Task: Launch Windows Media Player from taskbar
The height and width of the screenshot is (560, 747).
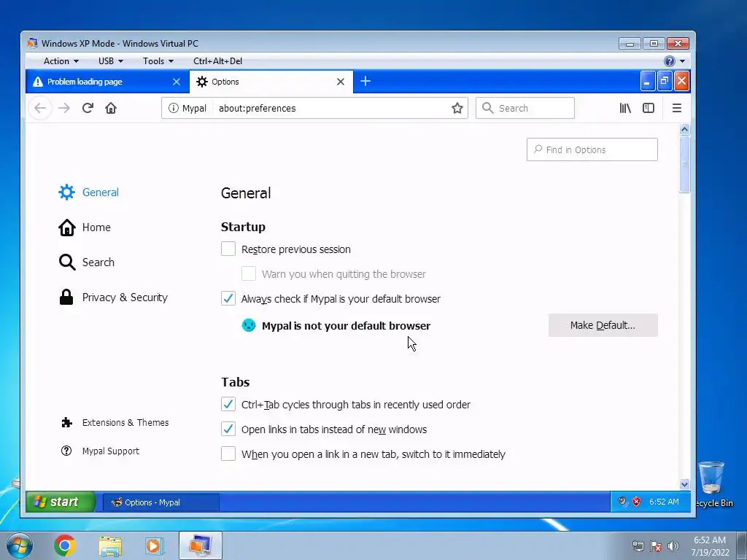Action: (x=155, y=545)
